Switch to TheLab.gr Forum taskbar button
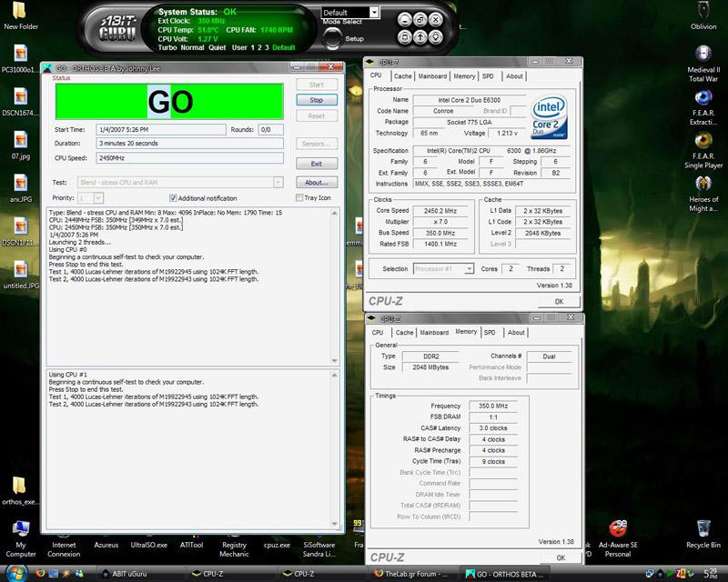 412,574
